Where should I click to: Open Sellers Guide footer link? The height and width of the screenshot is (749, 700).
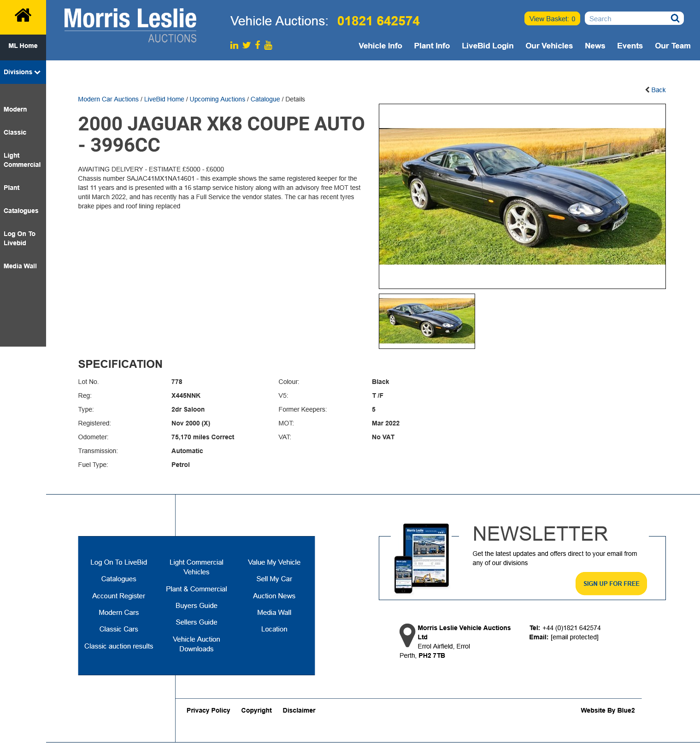[196, 622]
